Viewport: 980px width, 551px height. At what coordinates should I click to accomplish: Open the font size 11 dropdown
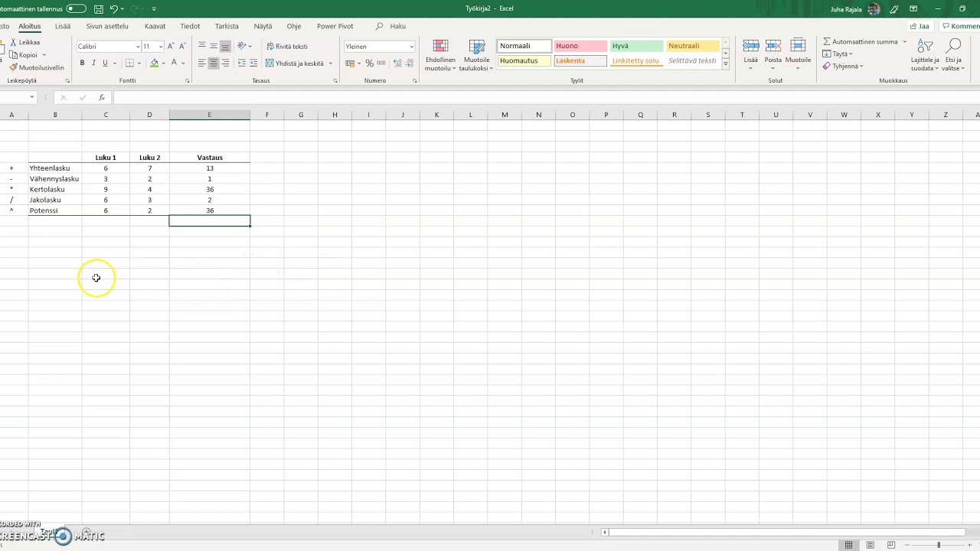point(161,47)
